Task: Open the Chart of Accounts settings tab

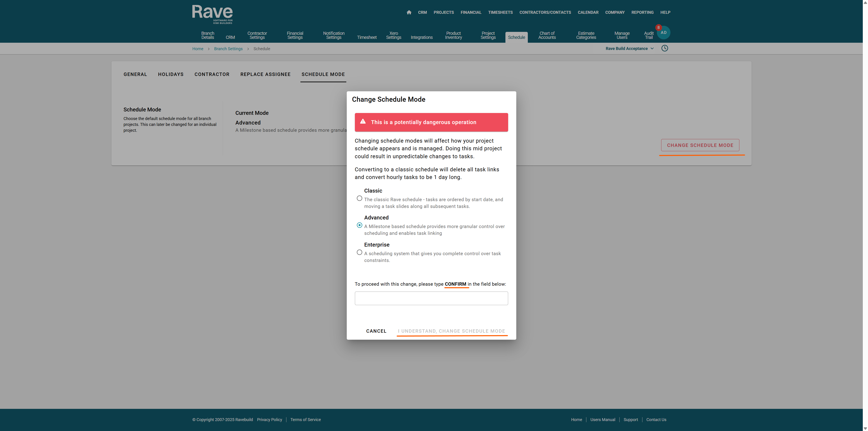Action: coord(547,35)
